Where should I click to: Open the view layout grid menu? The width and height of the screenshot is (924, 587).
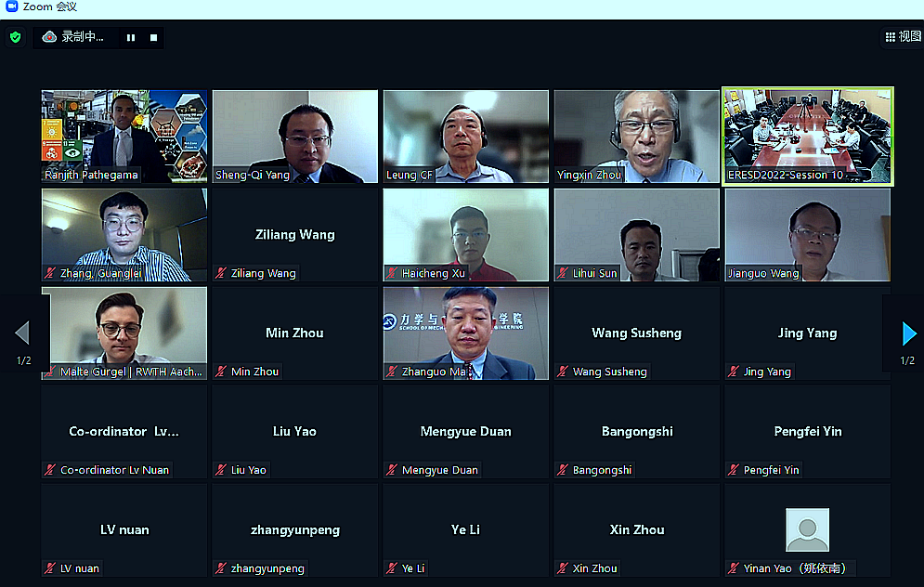[903, 36]
